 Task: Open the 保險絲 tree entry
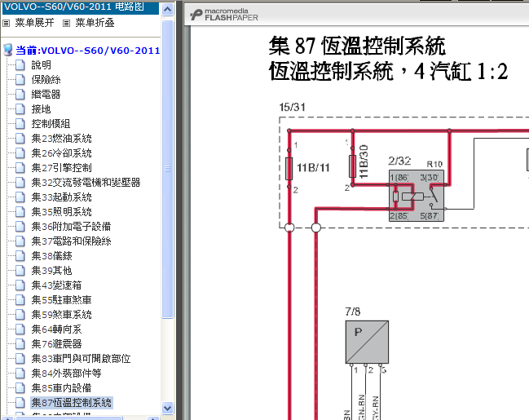click(x=46, y=80)
